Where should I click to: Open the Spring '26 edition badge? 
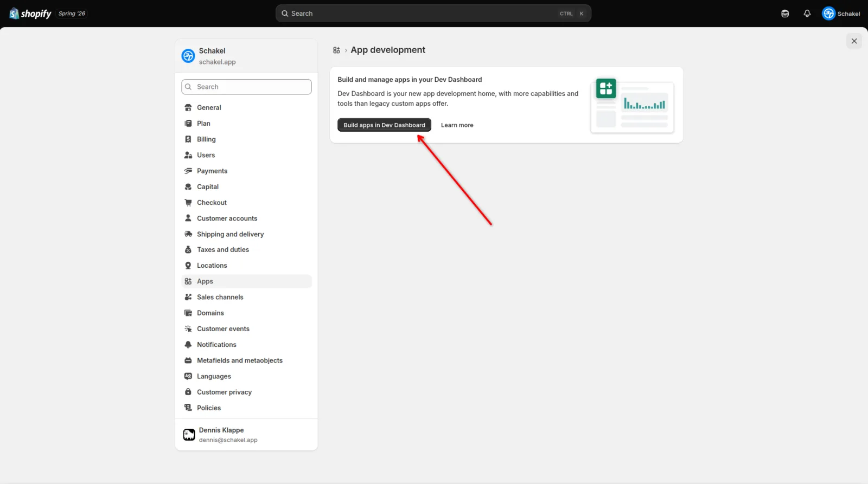tap(72, 14)
